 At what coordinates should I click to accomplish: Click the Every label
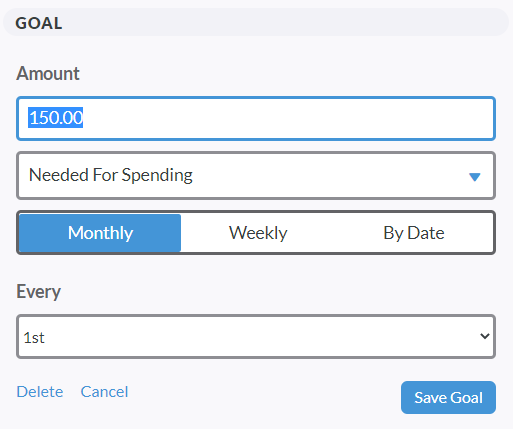[39, 292]
